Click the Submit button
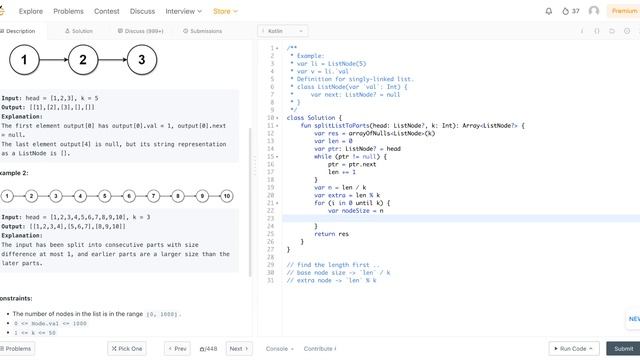Screen dimensions: 640x360 point(623,349)
